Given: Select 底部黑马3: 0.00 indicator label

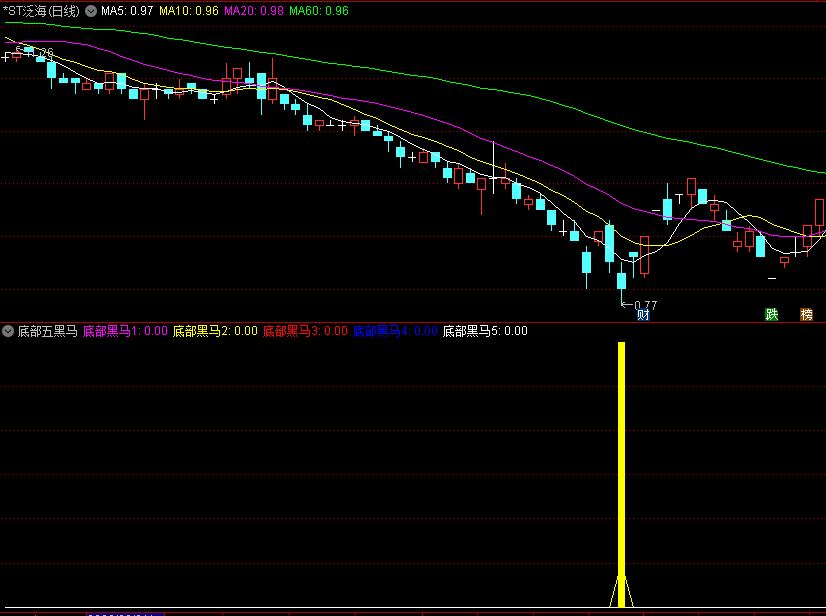Looking at the screenshot, I should click(306, 331).
